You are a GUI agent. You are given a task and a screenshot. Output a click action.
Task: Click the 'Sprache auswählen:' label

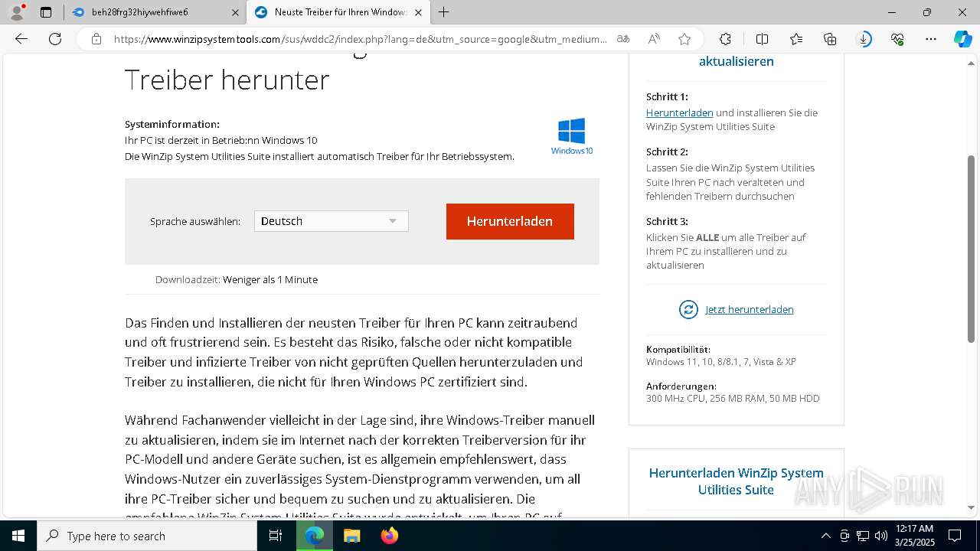tap(195, 221)
